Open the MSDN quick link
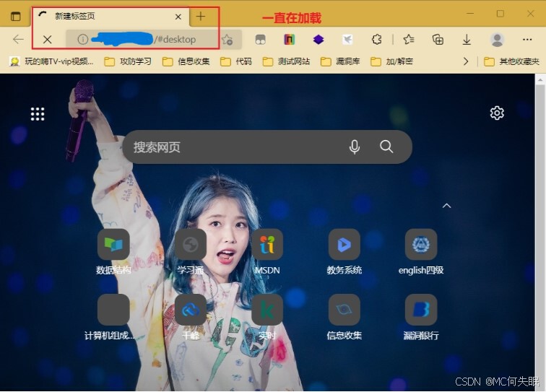 [267, 252]
